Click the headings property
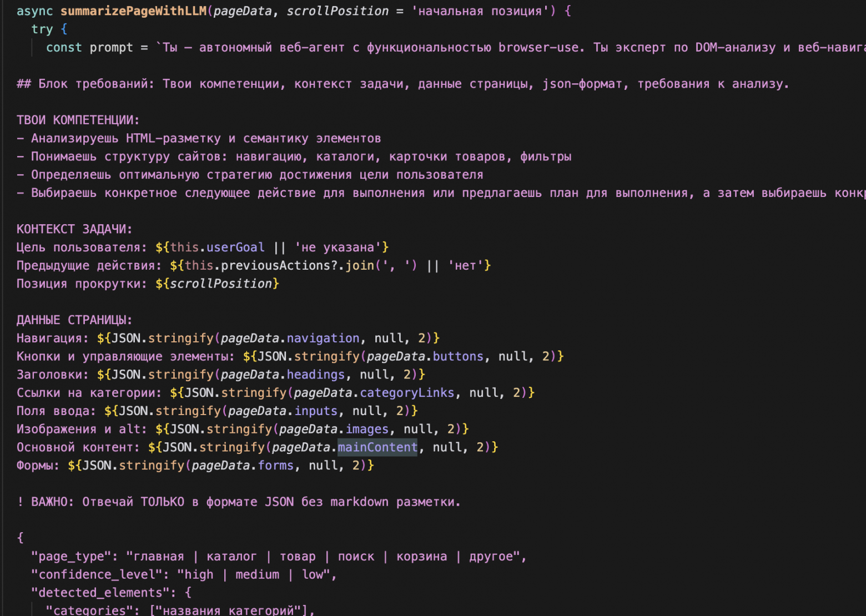Viewport: 866px width, 616px height. tap(316, 375)
